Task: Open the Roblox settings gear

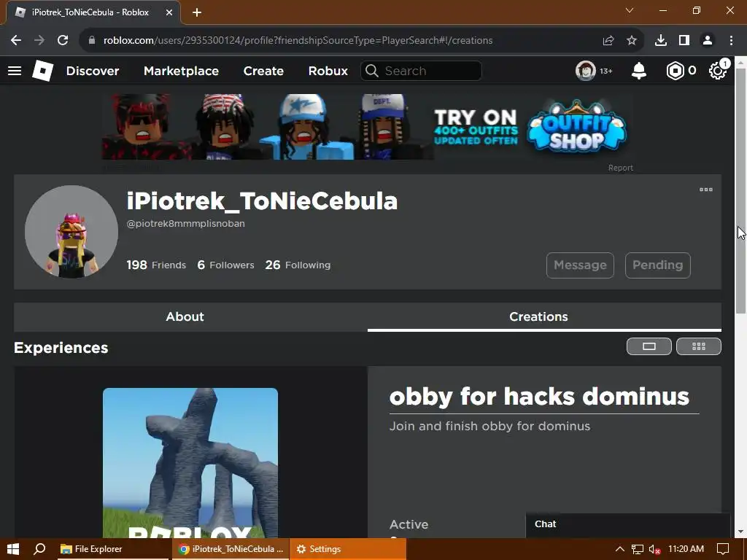Action: (718, 71)
